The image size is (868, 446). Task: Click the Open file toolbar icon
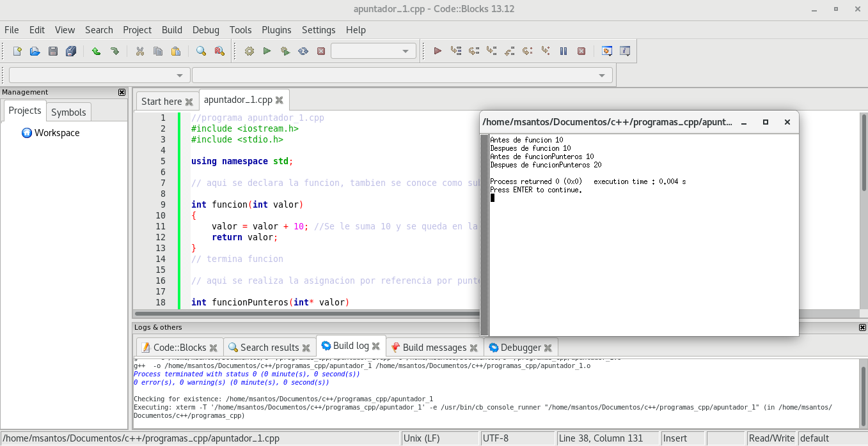35,51
